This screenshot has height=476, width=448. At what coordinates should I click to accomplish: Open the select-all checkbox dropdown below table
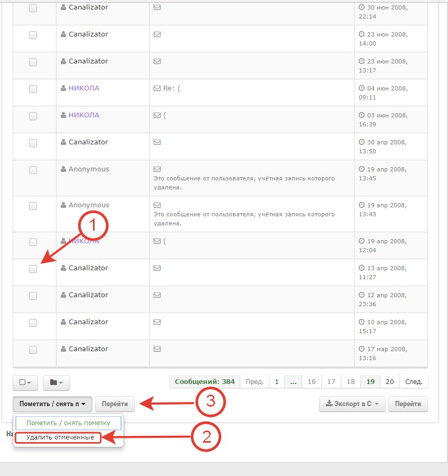(x=25, y=382)
